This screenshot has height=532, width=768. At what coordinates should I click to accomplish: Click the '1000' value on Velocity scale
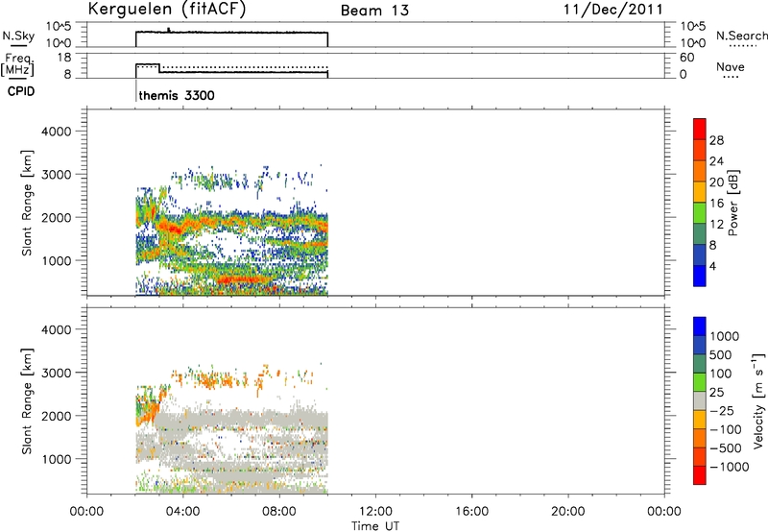724,336
